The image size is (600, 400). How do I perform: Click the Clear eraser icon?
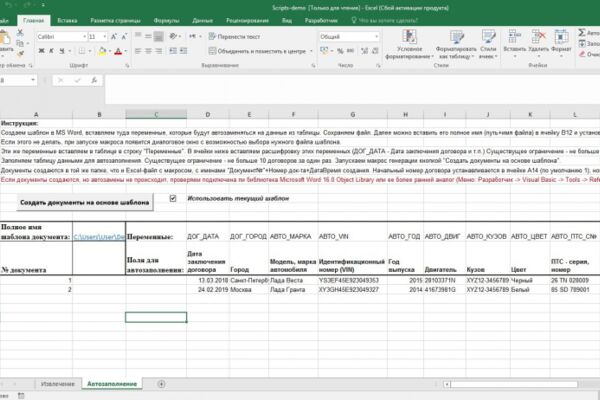pyautogui.click(x=582, y=54)
